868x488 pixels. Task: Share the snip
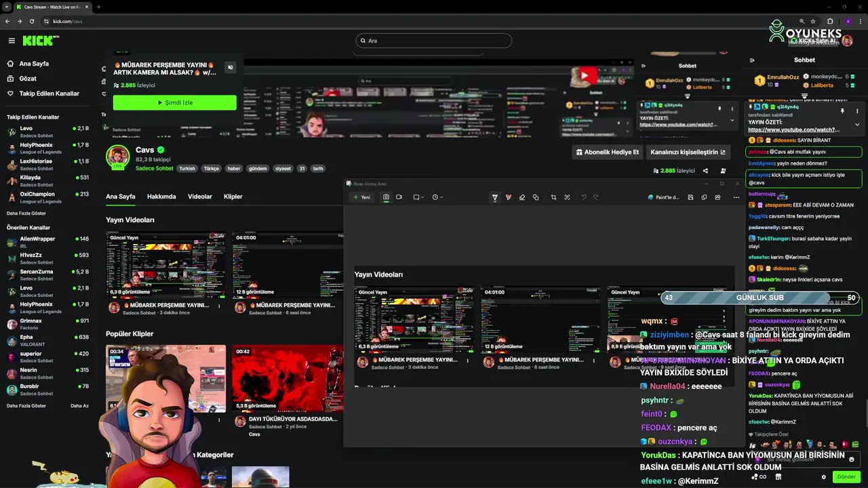click(717, 197)
